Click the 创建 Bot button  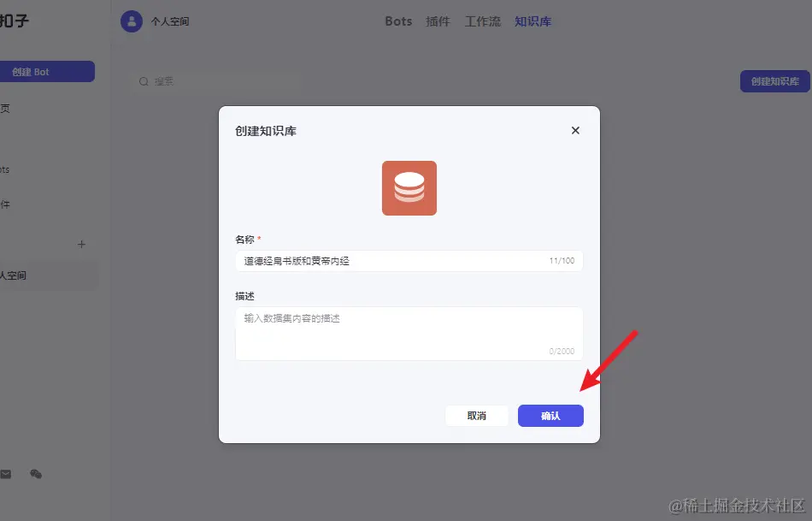click(47, 72)
